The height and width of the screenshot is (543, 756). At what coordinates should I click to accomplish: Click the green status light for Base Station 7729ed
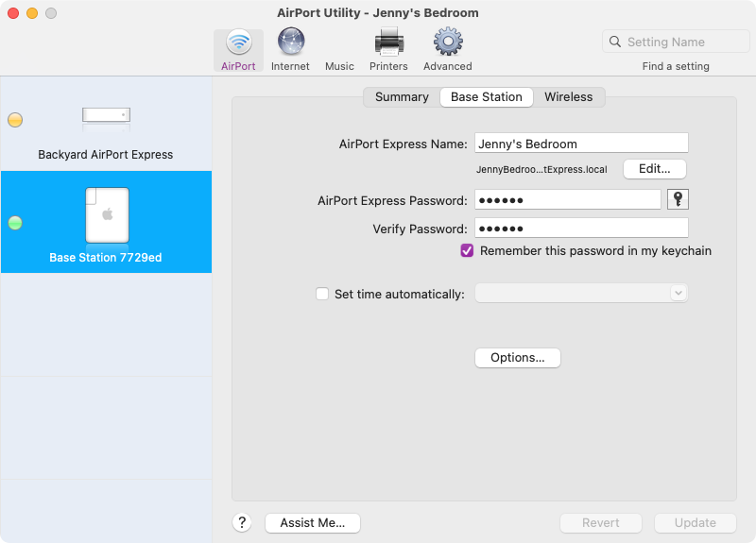(x=15, y=223)
